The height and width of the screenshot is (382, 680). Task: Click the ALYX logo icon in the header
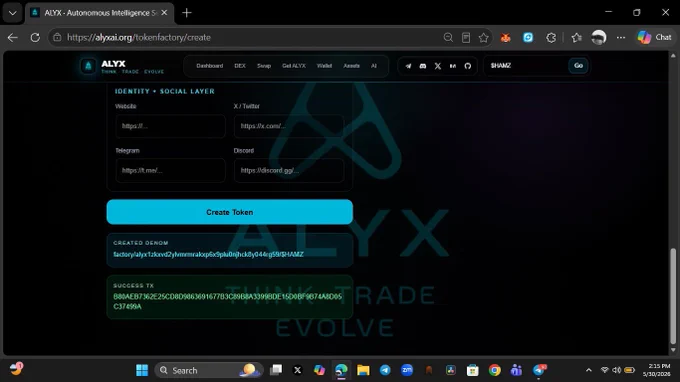pyautogui.click(x=88, y=66)
